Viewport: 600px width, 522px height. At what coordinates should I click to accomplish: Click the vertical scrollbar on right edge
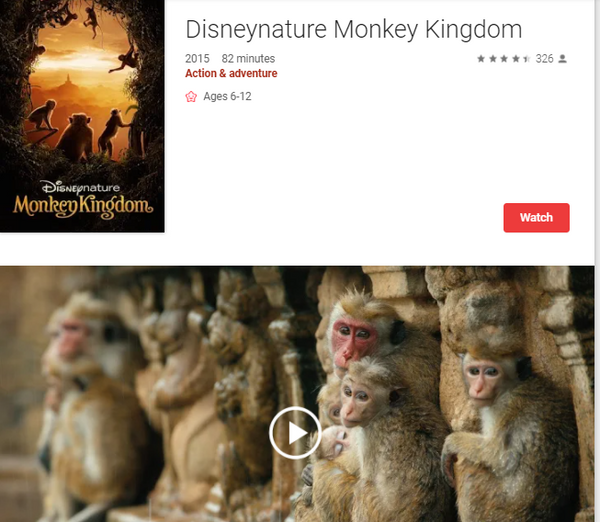(597, 261)
